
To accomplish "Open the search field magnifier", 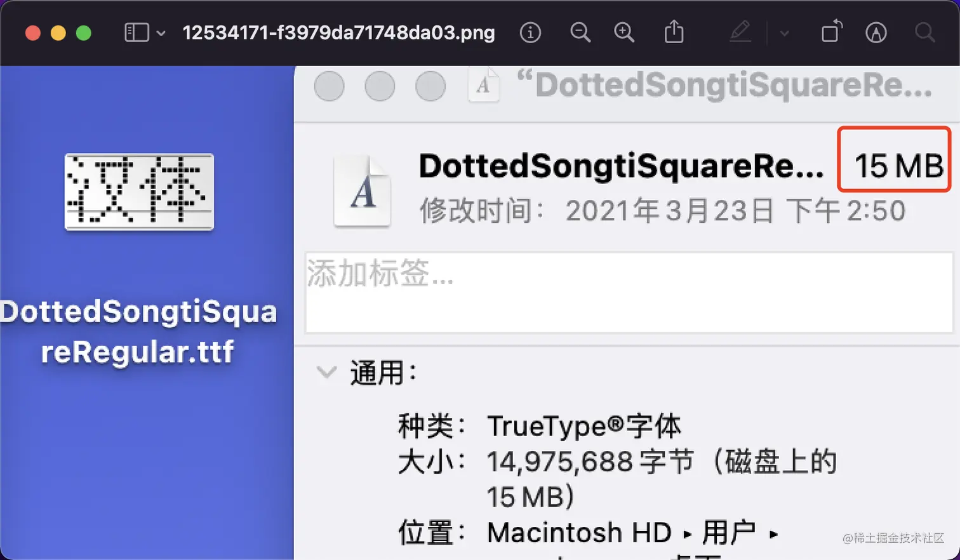I will (x=924, y=32).
